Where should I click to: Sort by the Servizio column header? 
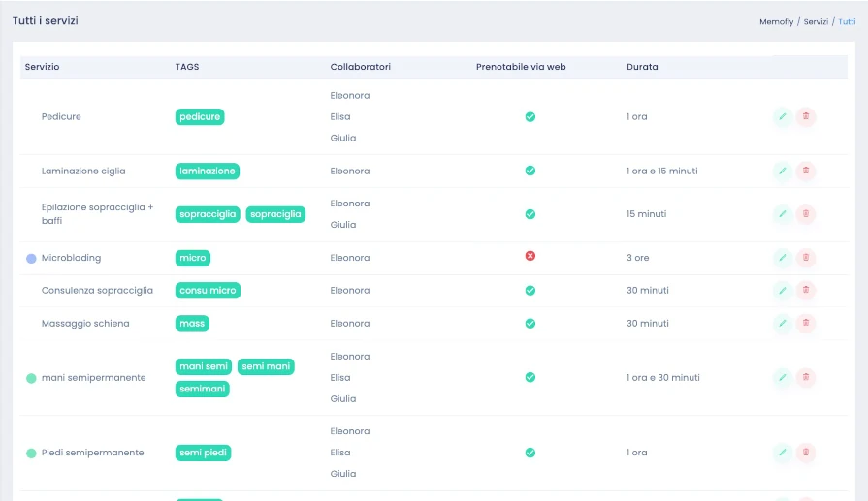tap(43, 68)
